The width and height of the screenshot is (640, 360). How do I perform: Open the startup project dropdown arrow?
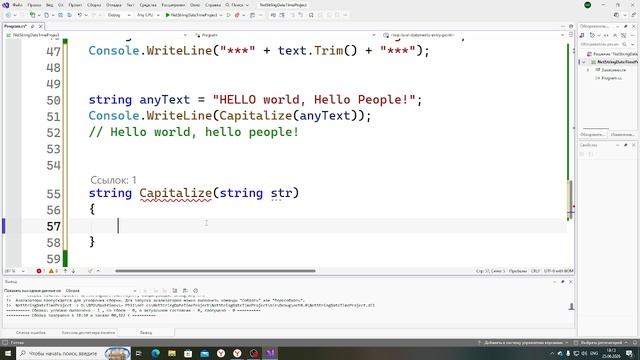pos(221,15)
